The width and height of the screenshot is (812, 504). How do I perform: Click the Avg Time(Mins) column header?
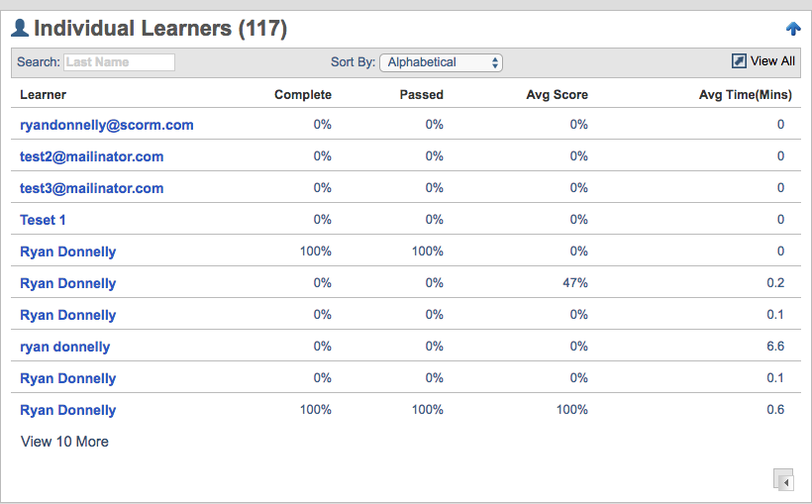(x=745, y=95)
